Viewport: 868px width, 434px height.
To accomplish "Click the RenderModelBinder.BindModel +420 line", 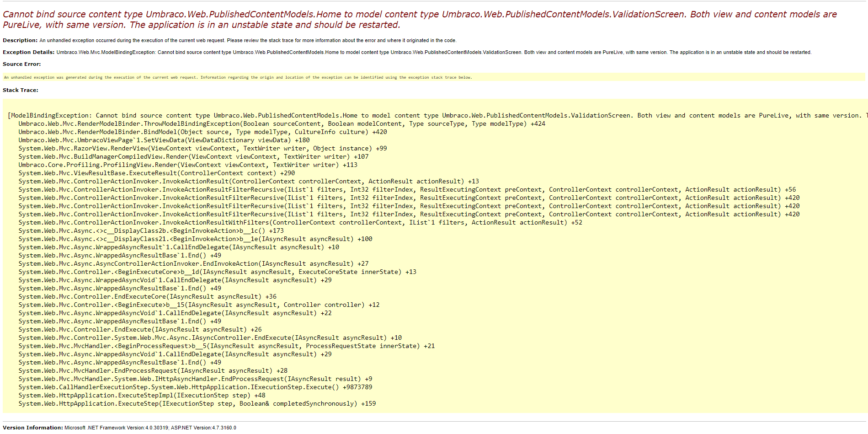I will tap(202, 132).
